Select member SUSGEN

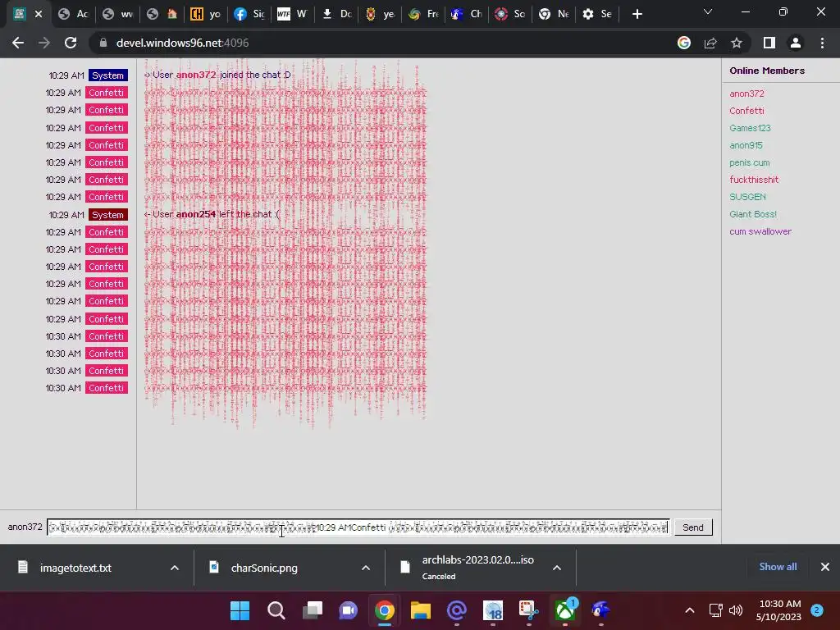(x=747, y=197)
